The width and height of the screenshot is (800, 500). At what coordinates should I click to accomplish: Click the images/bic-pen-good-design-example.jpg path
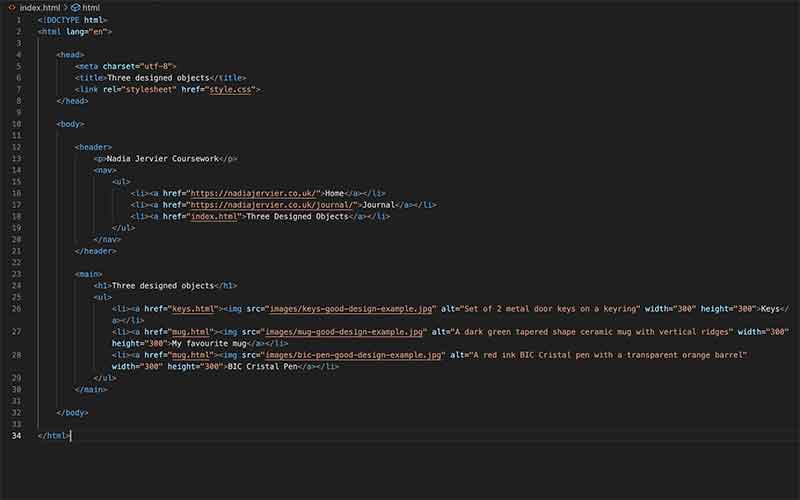coord(350,354)
